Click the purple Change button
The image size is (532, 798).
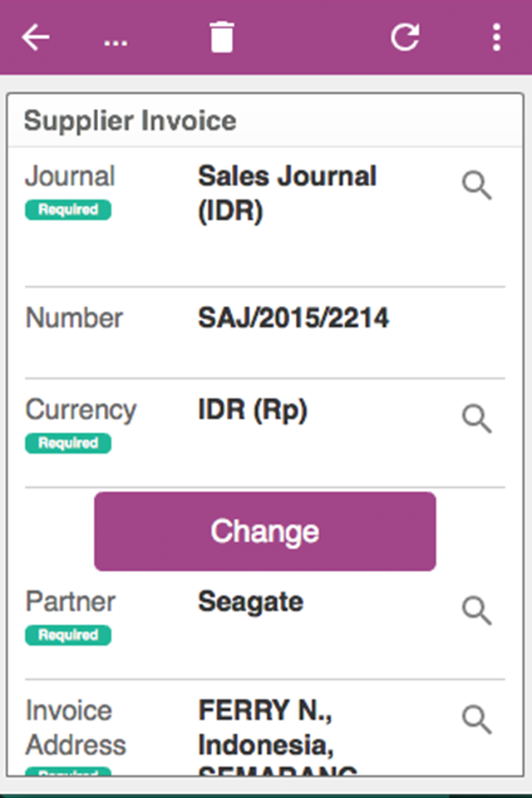(264, 531)
